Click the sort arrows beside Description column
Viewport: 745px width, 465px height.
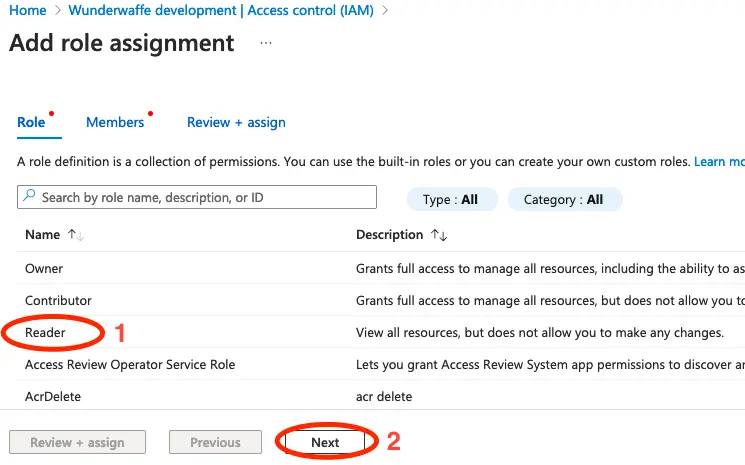[438, 235]
